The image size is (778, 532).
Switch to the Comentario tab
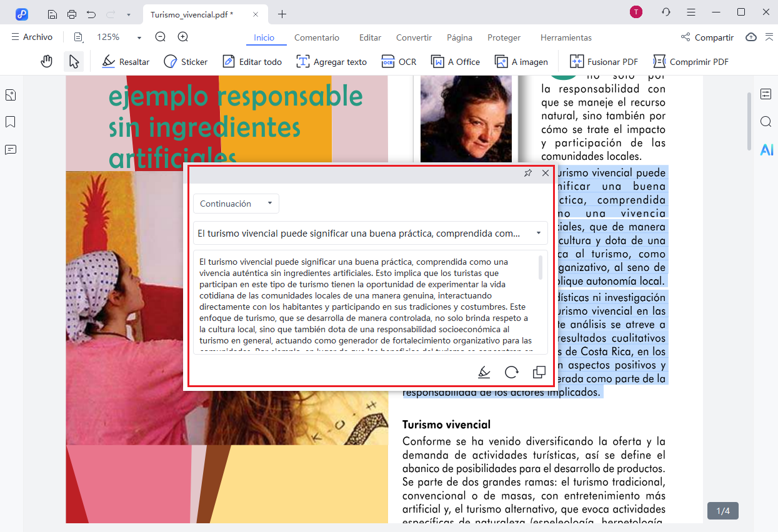317,37
